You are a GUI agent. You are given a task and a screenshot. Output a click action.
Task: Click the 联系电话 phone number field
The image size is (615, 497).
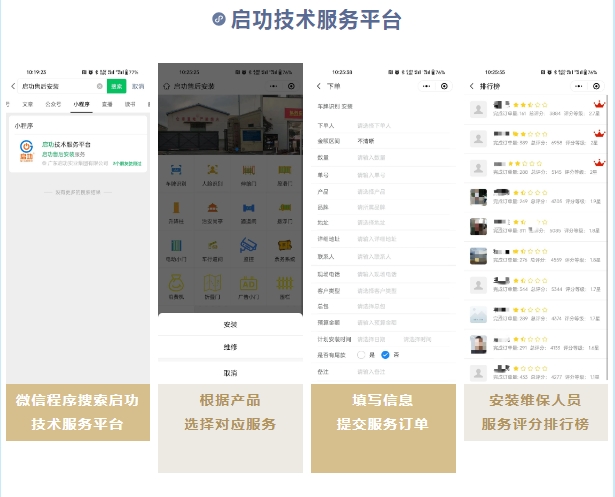pos(383,274)
